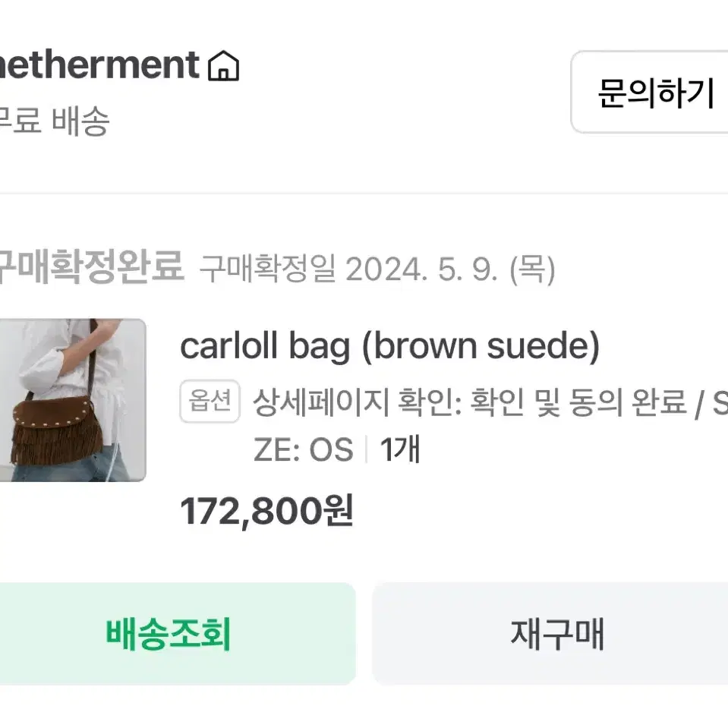Click the 1개 quantity text
728x728 pixels.
pyautogui.click(x=400, y=449)
